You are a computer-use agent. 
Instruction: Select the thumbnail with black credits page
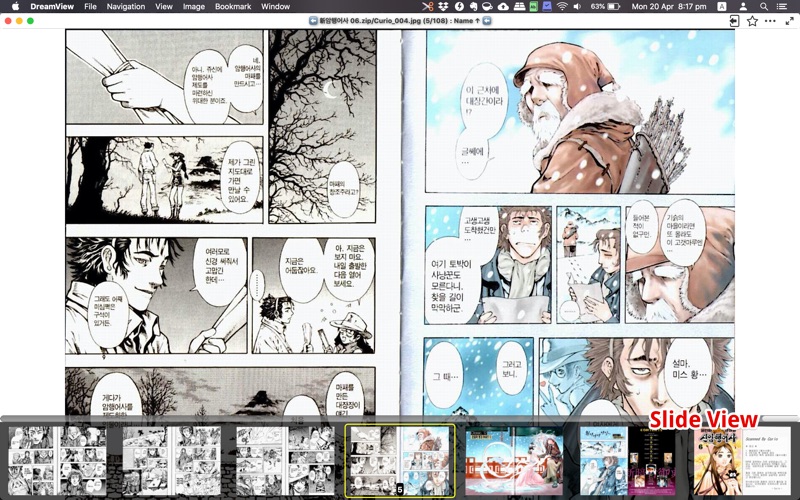pos(628,461)
